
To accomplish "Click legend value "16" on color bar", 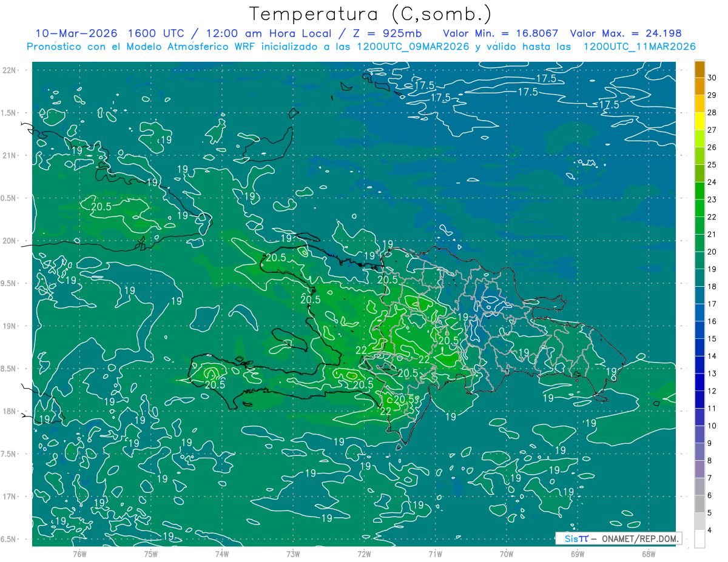I will [712, 322].
